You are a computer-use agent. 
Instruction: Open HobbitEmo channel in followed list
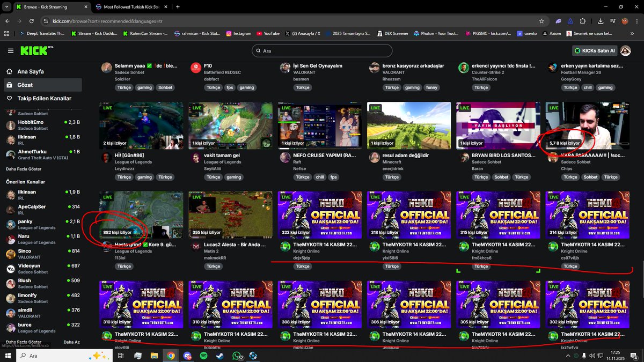43,125
